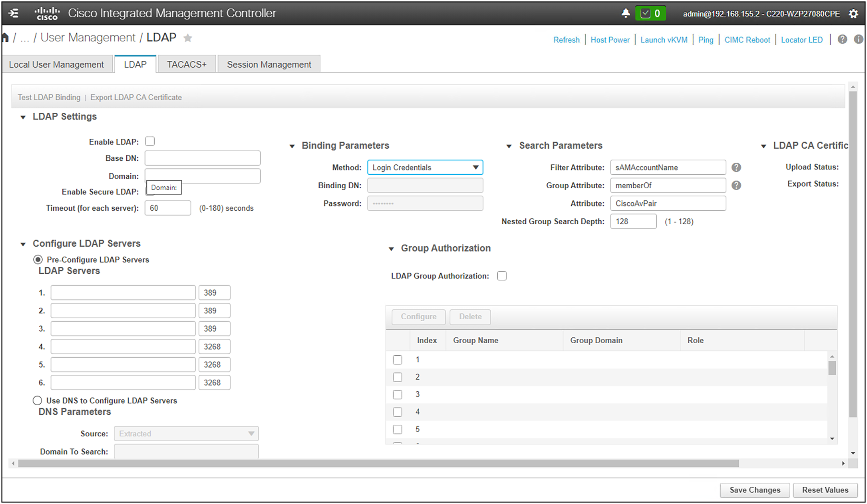Screen dimensions: 867x504
Task: Collapse the Group Authorization section
Action: pyautogui.click(x=391, y=249)
